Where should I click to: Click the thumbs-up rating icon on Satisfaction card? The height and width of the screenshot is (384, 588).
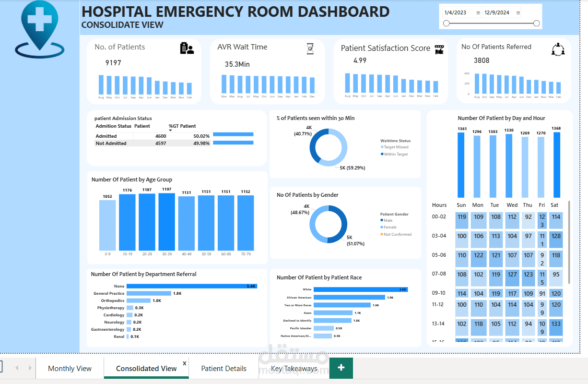439,49
